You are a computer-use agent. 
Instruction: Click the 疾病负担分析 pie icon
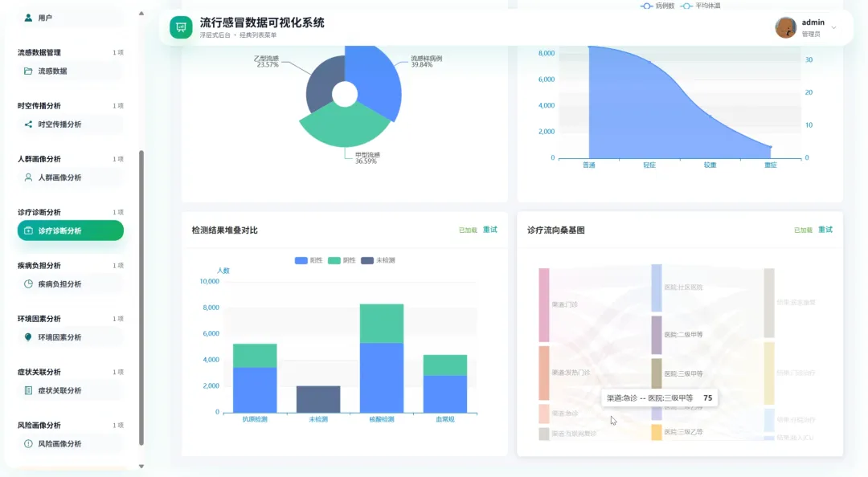pyautogui.click(x=28, y=284)
